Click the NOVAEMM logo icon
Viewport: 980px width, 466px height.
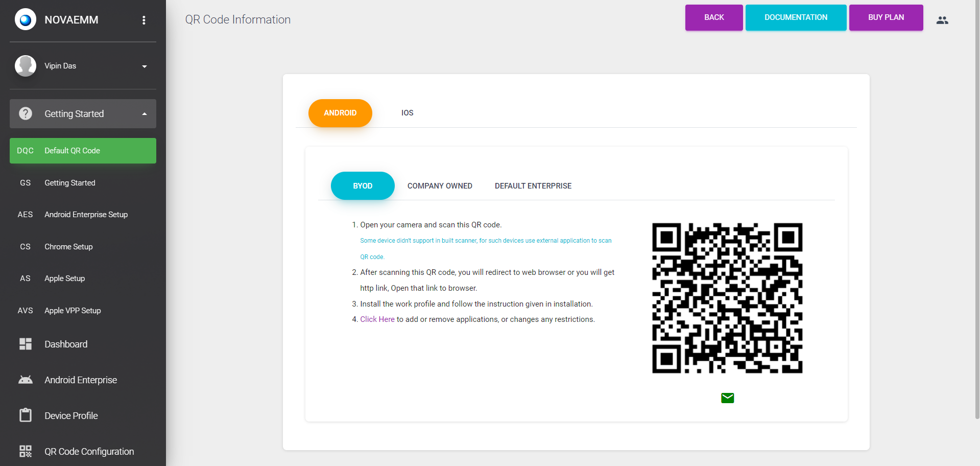(x=26, y=20)
